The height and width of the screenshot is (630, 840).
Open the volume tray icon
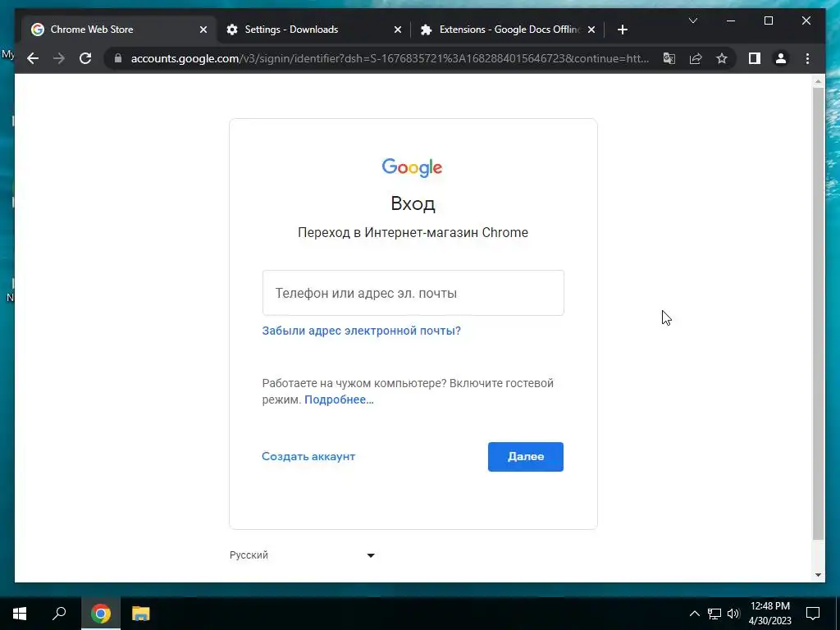[x=733, y=614]
